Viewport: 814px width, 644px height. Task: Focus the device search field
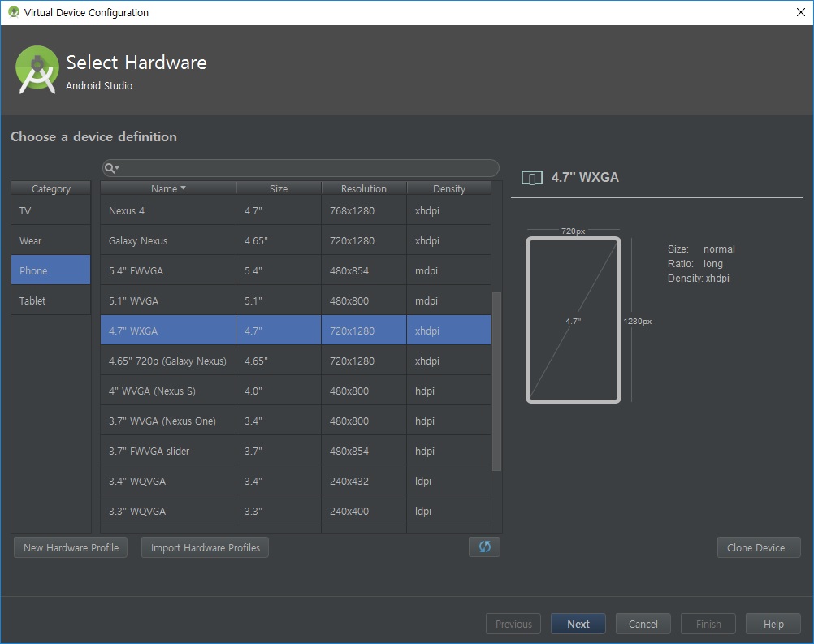point(309,168)
